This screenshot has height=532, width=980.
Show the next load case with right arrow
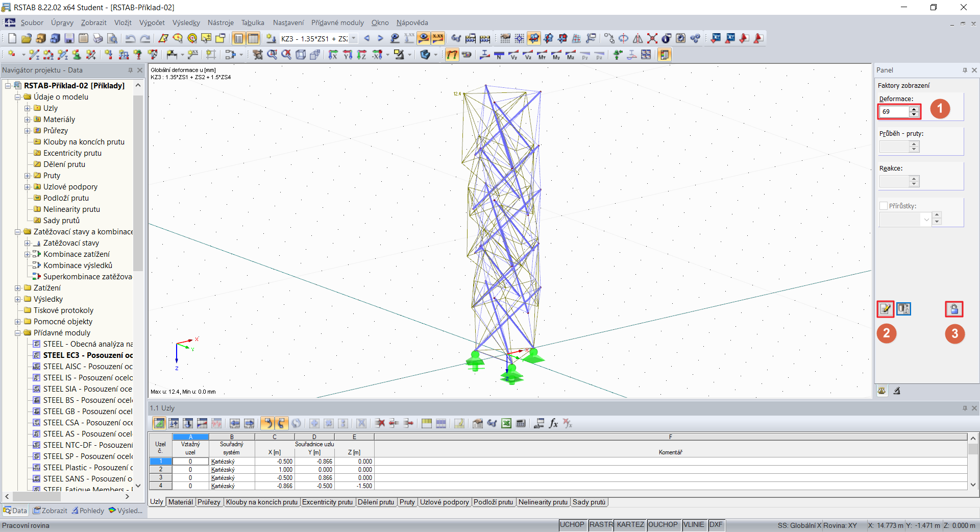click(380, 38)
